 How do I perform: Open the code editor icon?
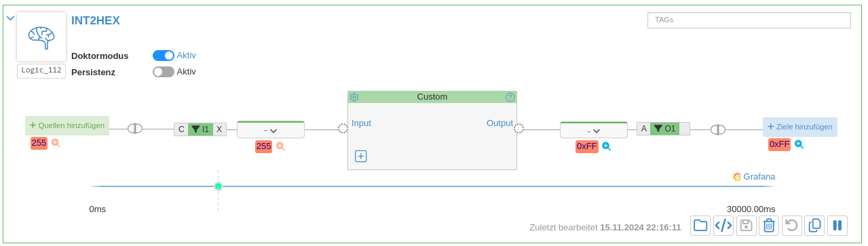[x=723, y=226]
